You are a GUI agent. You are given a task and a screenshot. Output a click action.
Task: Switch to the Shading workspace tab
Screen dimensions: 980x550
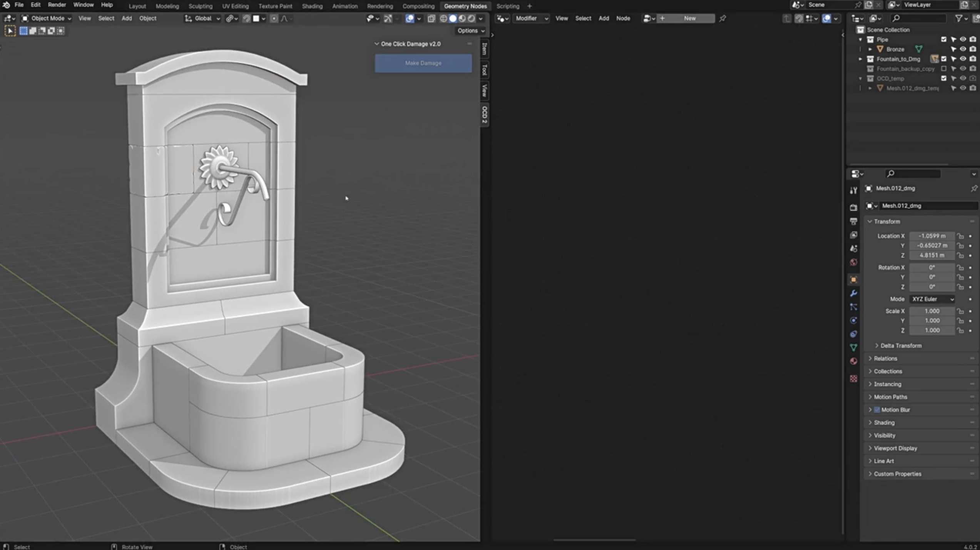tap(312, 6)
